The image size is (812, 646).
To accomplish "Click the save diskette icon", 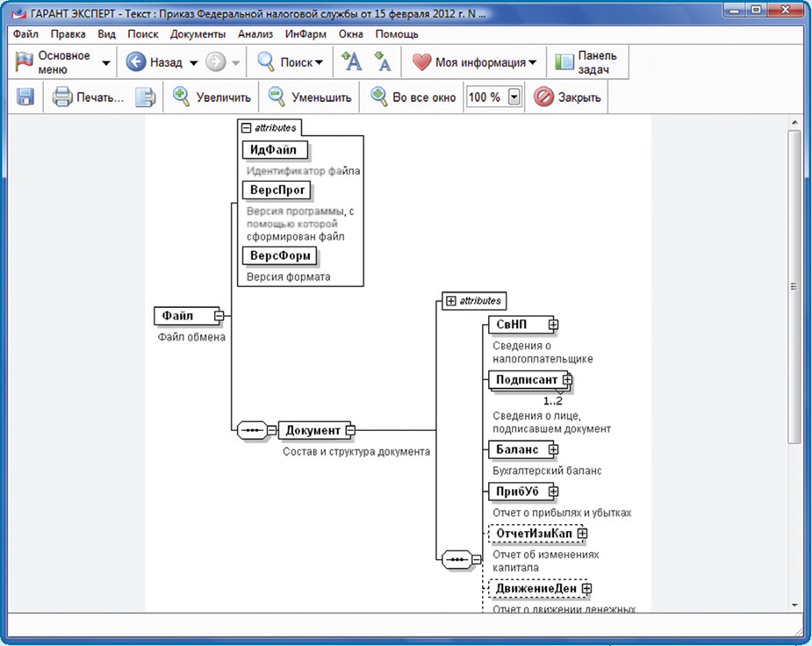I will tap(25, 97).
